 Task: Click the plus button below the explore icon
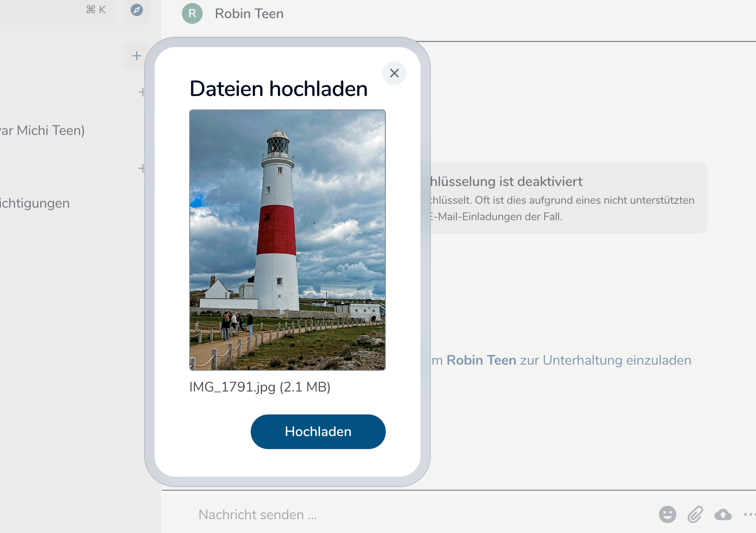136,56
